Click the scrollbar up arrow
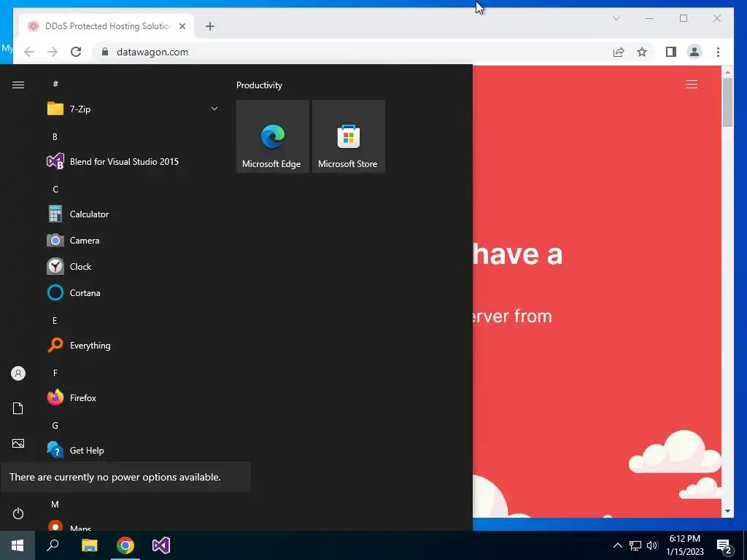Viewport: 747px width, 560px height. (x=727, y=72)
